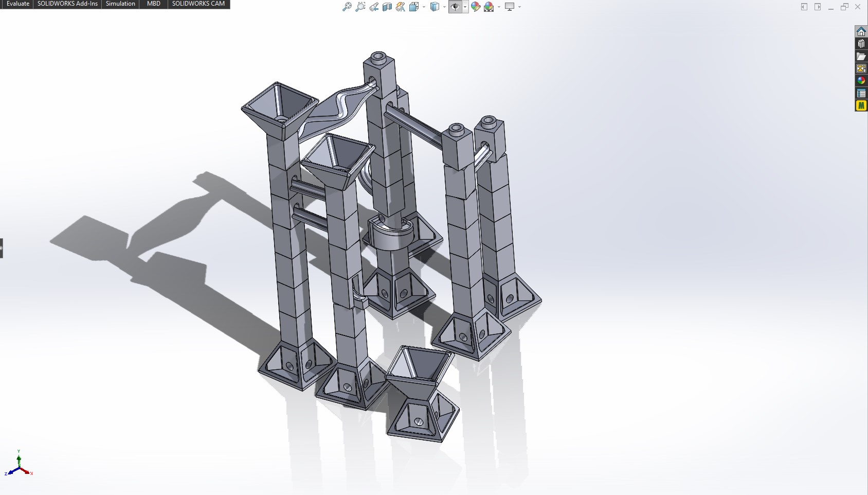Click the Edit Appearance icon
868x495 pixels.
coord(476,7)
